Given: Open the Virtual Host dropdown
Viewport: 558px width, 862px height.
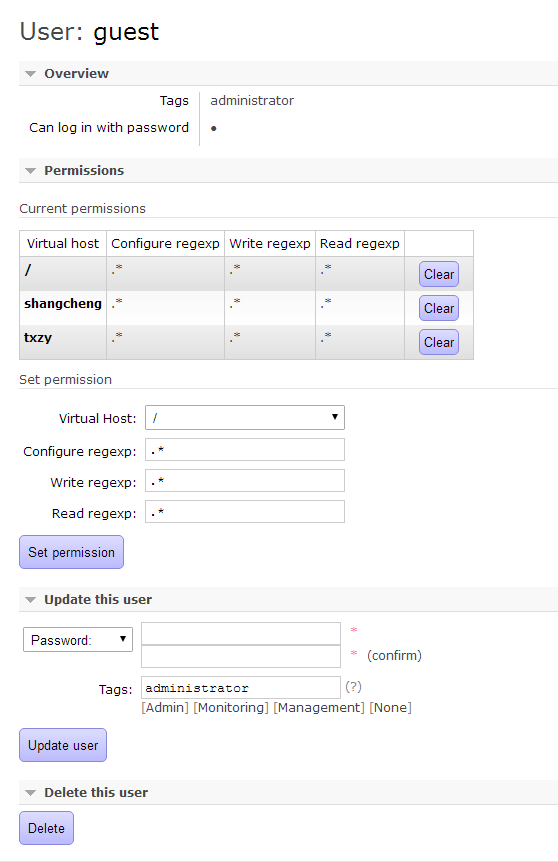Looking at the screenshot, I should tap(245, 418).
